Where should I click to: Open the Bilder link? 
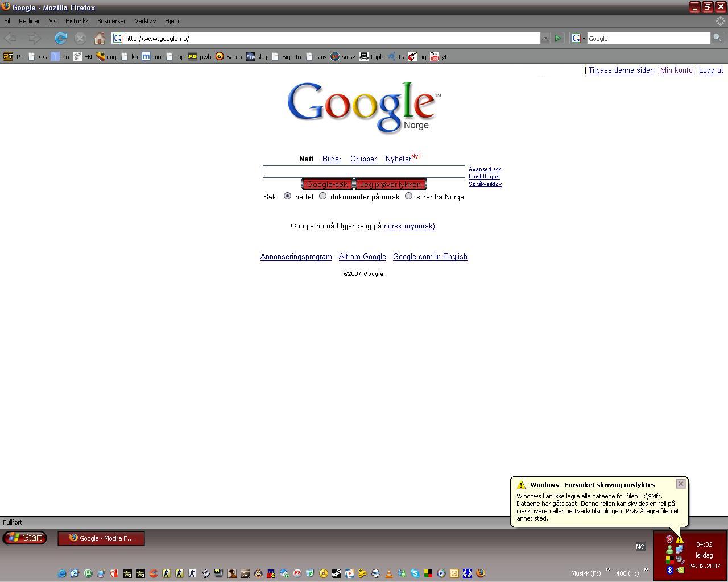pyautogui.click(x=332, y=159)
